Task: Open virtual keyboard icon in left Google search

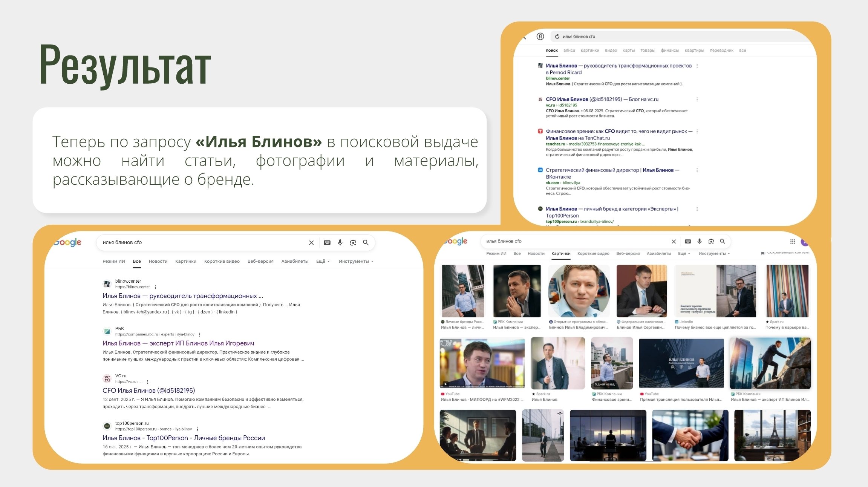Action: coord(327,242)
